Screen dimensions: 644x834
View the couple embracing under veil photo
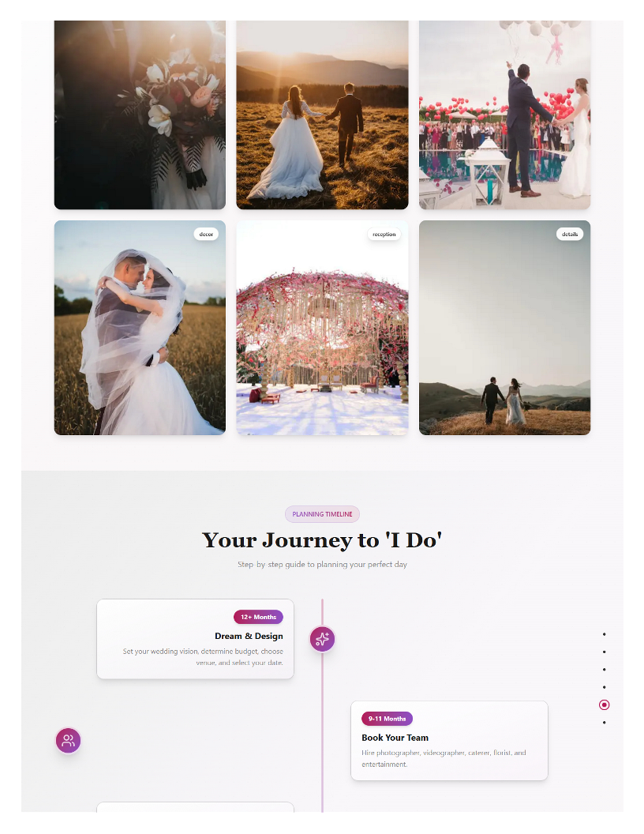point(140,328)
